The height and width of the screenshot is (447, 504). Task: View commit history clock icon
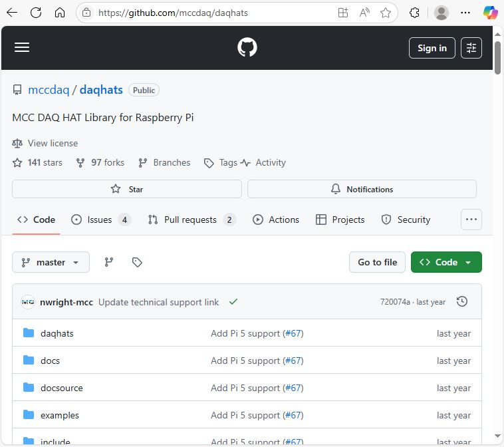462,302
